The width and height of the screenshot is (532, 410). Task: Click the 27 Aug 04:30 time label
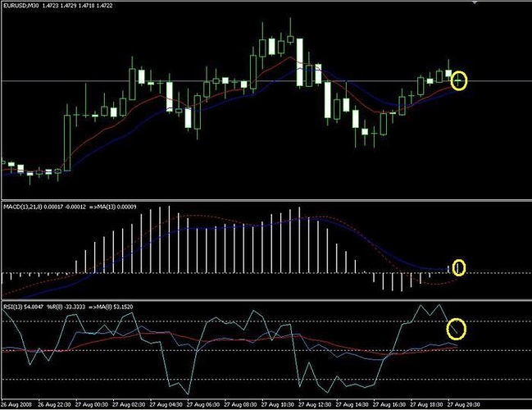[x=166, y=404]
